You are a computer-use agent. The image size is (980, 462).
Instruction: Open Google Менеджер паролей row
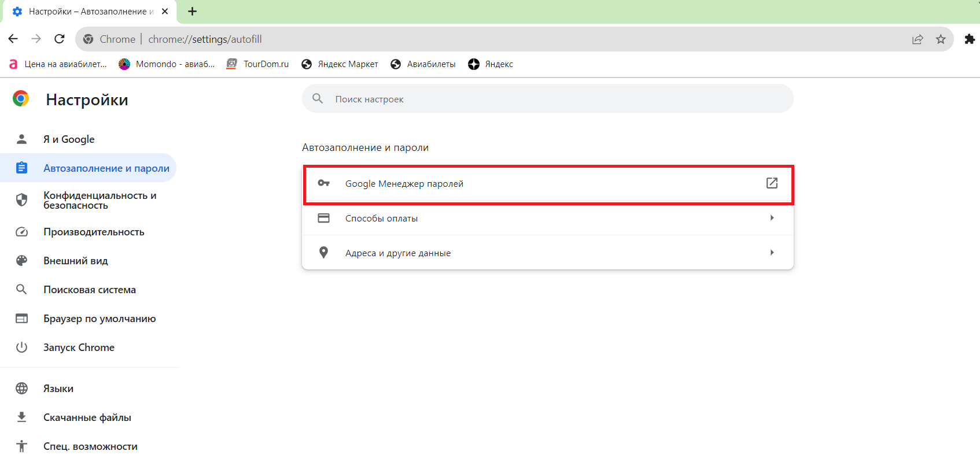pos(548,183)
